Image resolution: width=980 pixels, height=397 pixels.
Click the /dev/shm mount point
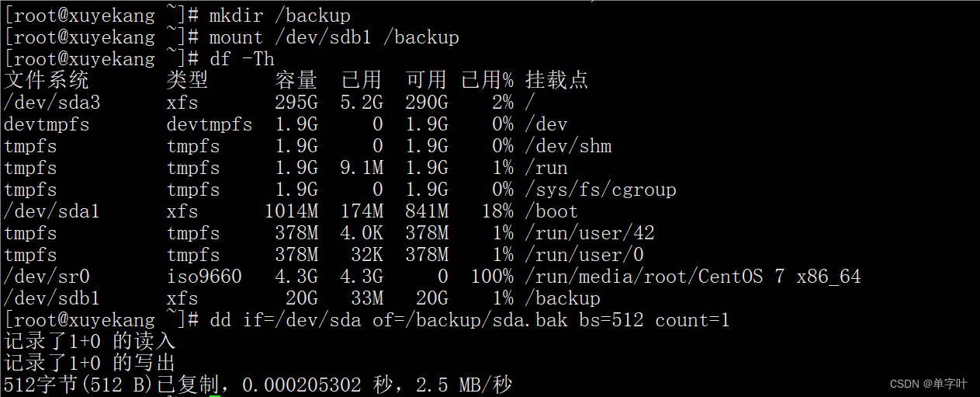[568, 146]
